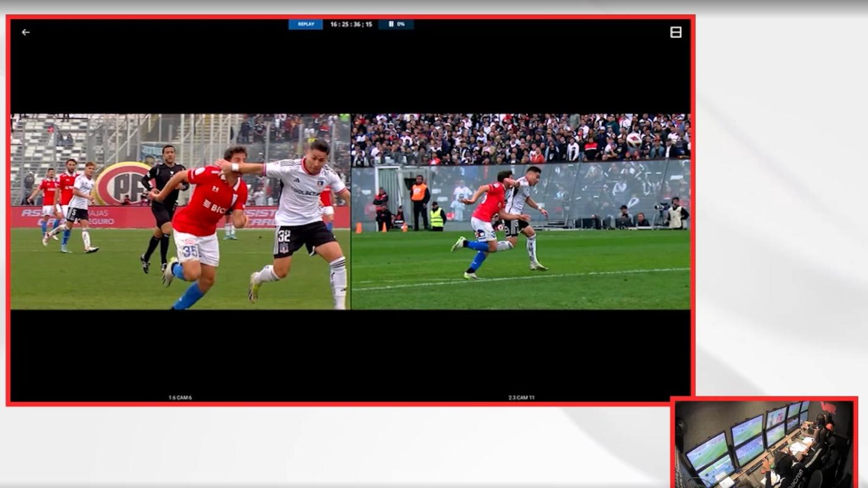Click the back arrow icon
Screen dimensions: 868x488
coord(26,32)
